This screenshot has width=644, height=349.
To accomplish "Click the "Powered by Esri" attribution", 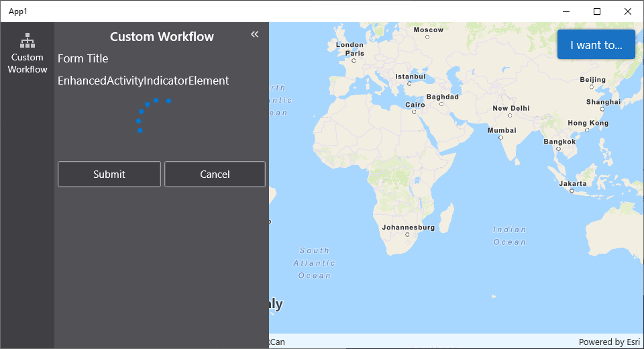I will [x=609, y=342].
